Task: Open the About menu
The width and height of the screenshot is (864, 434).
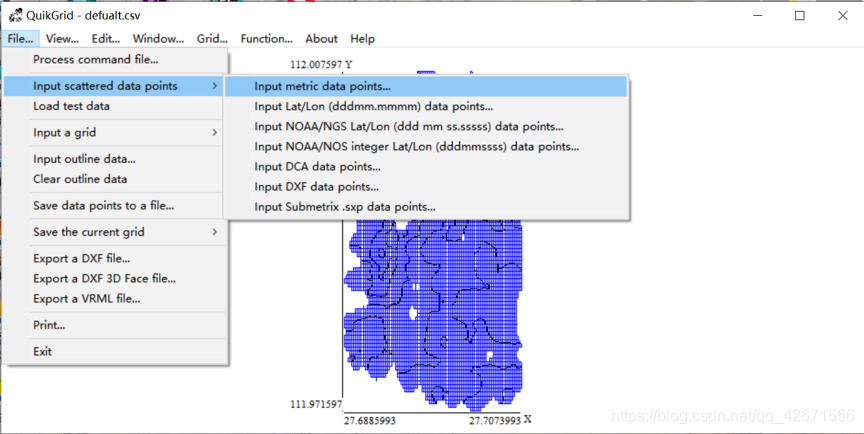Action: click(321, 39)
